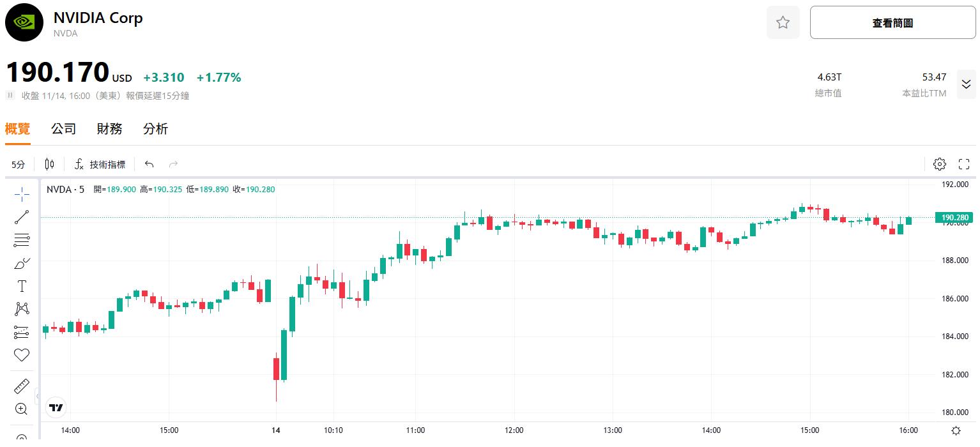Screen dimensions: 980x447
Task: Activate the zoom-in magnifier tool
Action: pos(22,409)
